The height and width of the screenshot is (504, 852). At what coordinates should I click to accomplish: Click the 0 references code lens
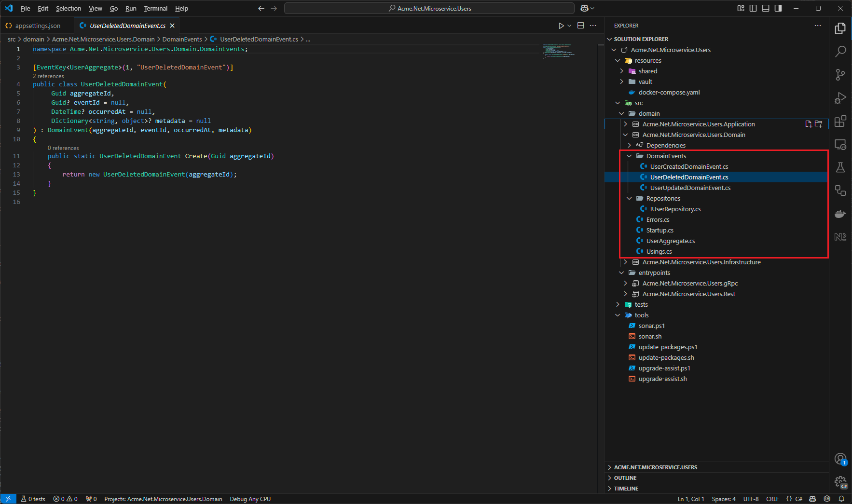click(x=63, y=148)
